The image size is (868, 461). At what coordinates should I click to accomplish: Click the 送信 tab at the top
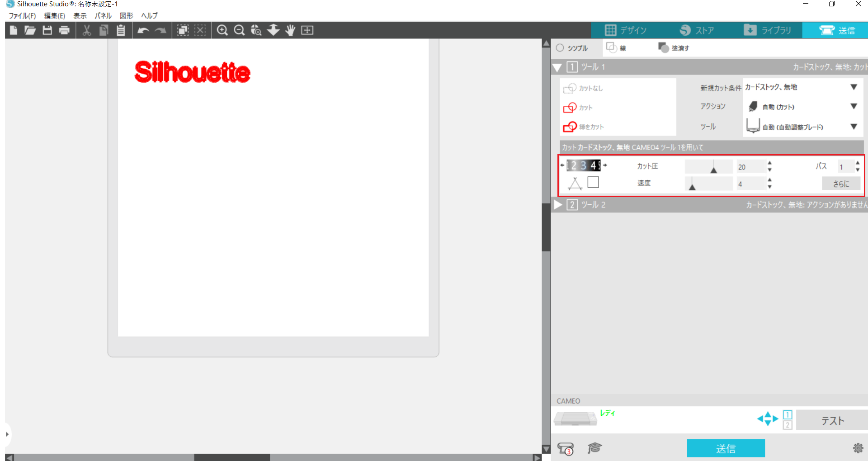(x=836, y=30)
